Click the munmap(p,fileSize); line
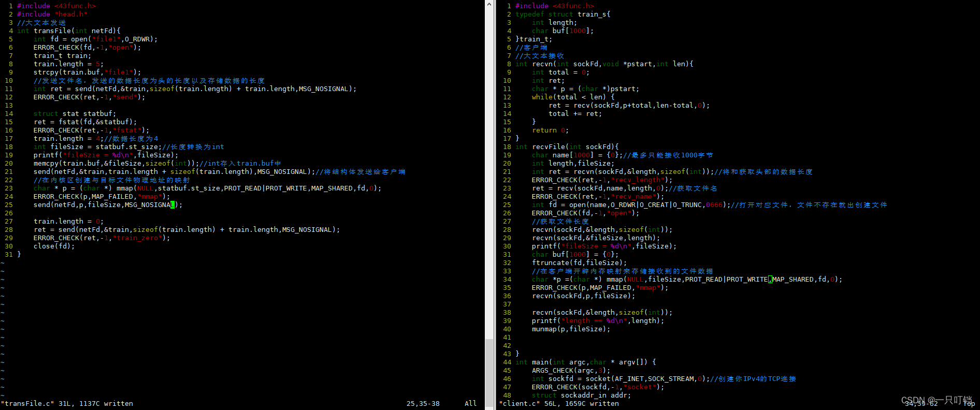Screen dimensions: 980x410 [x=571, y=329]
